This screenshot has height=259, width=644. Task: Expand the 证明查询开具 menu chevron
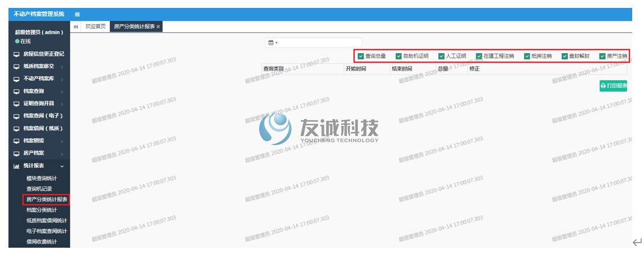pos(62,104)
